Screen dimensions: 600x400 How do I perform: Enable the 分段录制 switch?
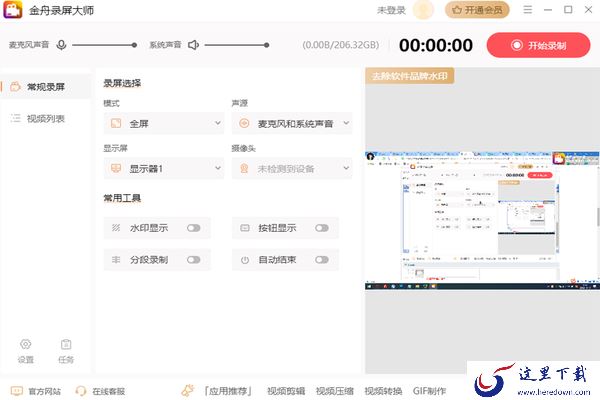tap(194, 260)
